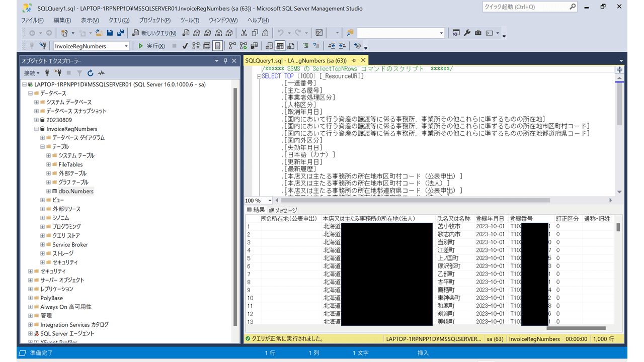
Task: Open Activity Monitor from Object Explorer toolbar
Action: 101,73
